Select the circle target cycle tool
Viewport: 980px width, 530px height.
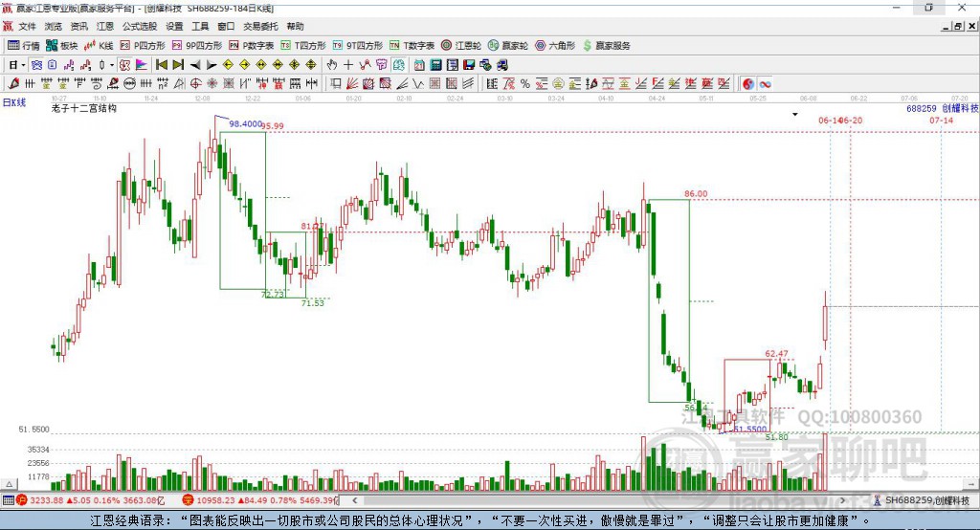[195, 84]
